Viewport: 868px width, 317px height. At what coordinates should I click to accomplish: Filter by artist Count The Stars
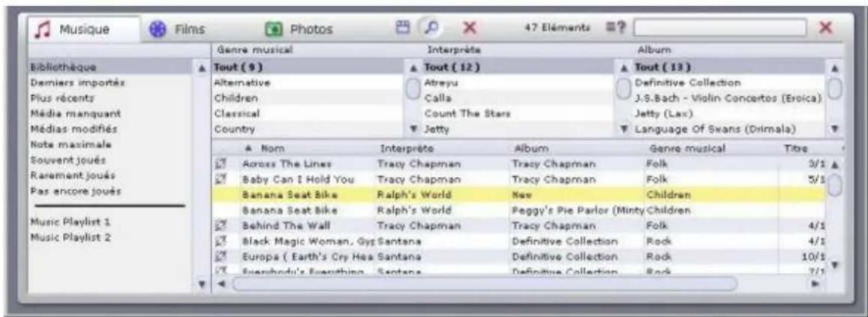pos(519,114)
